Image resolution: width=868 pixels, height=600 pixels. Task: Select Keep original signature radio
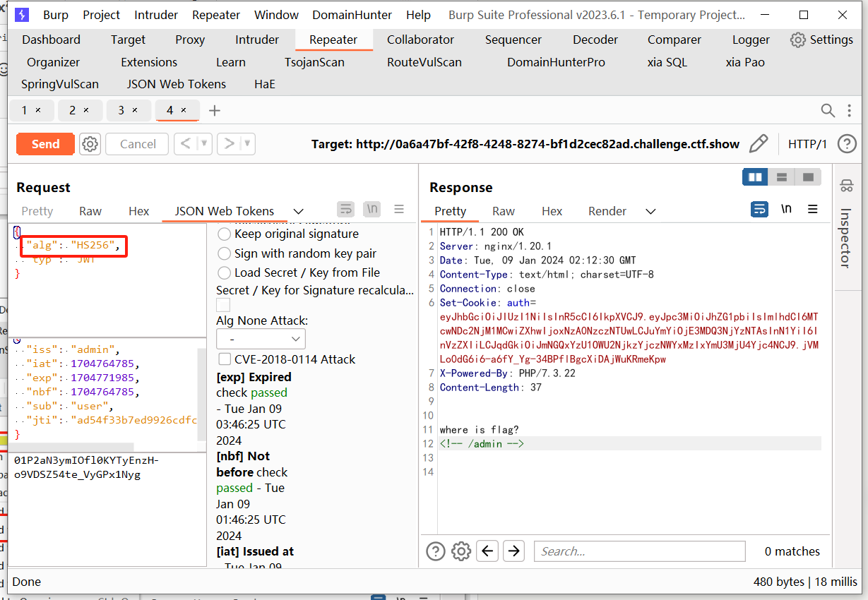point(225,234)
